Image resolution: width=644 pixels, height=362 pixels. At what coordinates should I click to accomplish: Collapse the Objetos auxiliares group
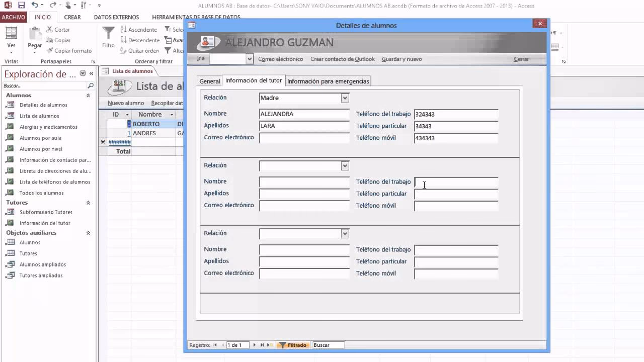pos(88,233)
